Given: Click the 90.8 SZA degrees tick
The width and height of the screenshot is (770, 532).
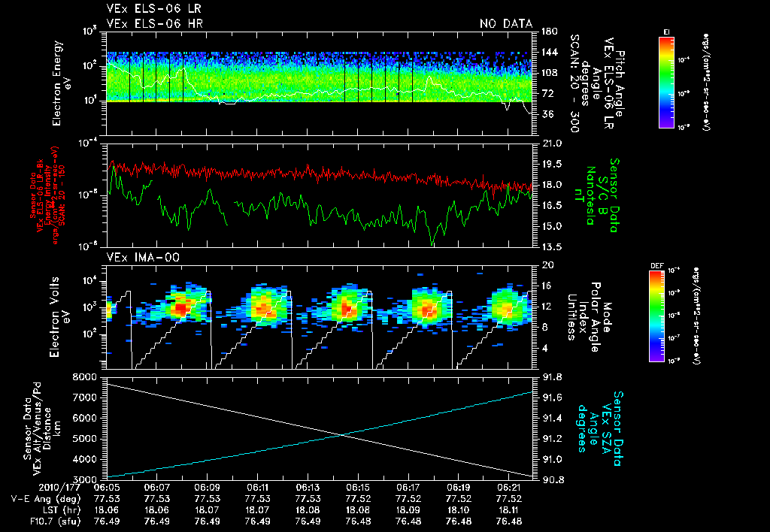Looking at the screenshot, I should click(553, 479).
